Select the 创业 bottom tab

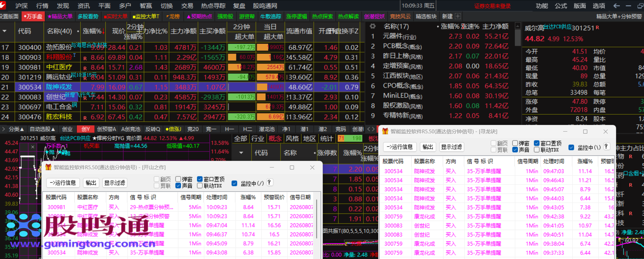(67, 129)
